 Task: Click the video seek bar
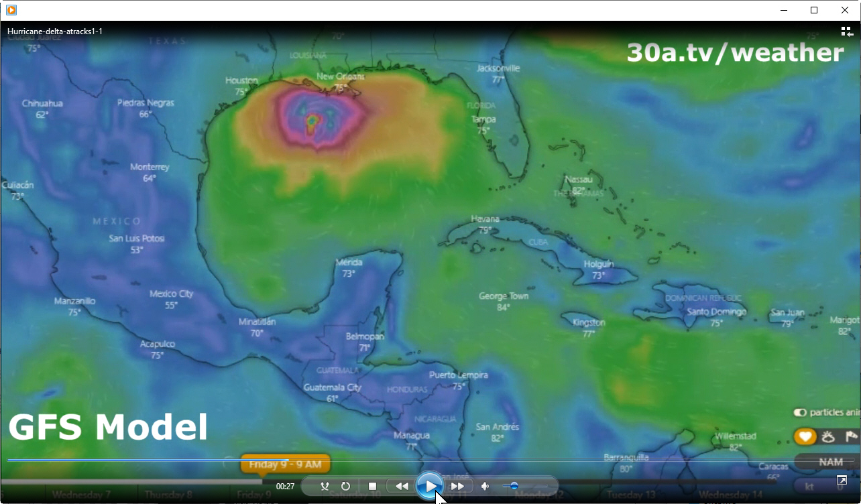click(x=429, y=460)
